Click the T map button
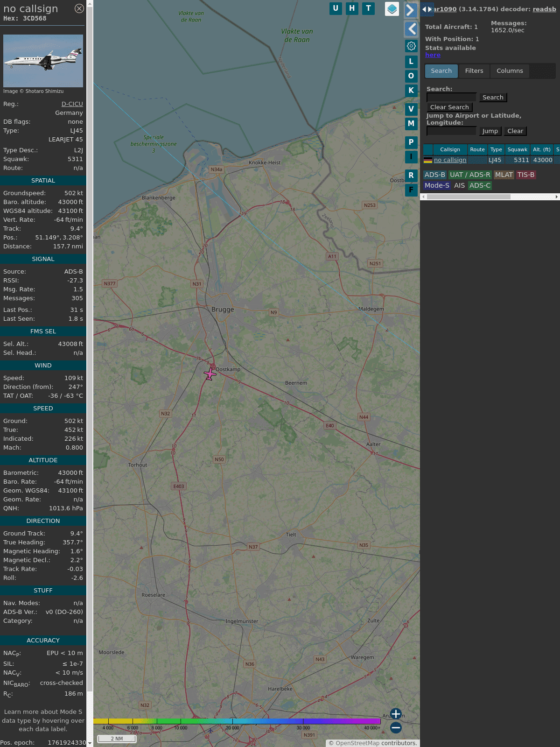Image resolution: width=560 pixels, height=747 pixels. 368,8
